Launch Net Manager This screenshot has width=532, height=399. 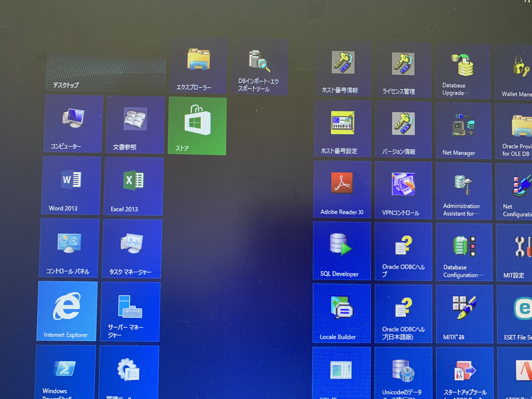[463, 131]
